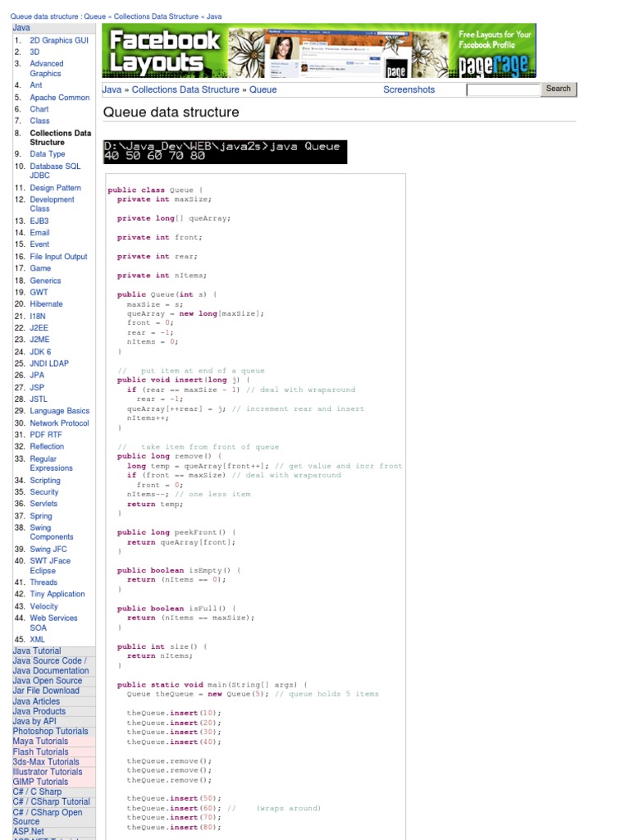Screen dimensions: 630x840
Task: Go to Java breadcrumb link
Action: 112,90
